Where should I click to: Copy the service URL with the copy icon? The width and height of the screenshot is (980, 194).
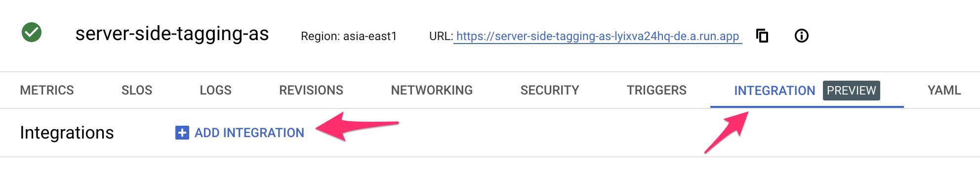tap(762, 36)
